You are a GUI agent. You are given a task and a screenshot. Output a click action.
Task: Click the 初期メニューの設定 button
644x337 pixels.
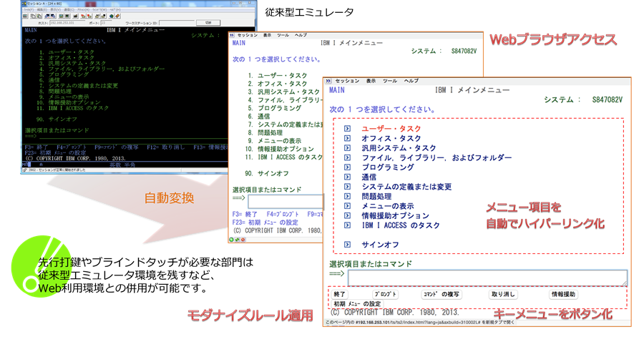(x=357, y=304)
